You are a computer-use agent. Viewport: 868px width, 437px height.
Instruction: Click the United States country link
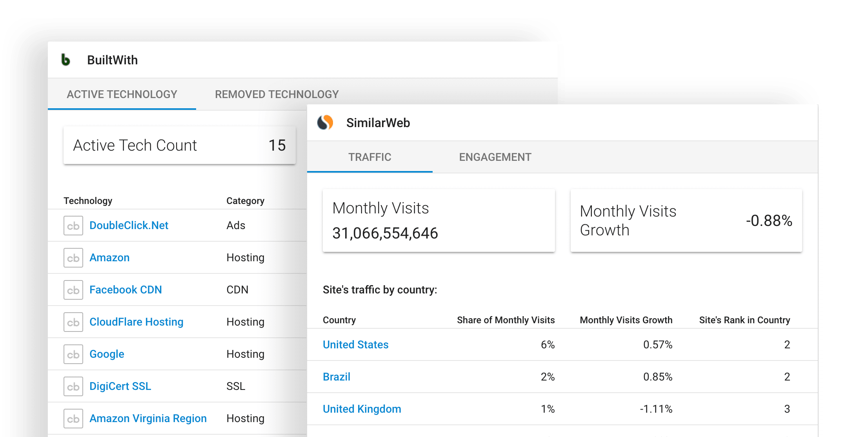[x=355, y=345]
